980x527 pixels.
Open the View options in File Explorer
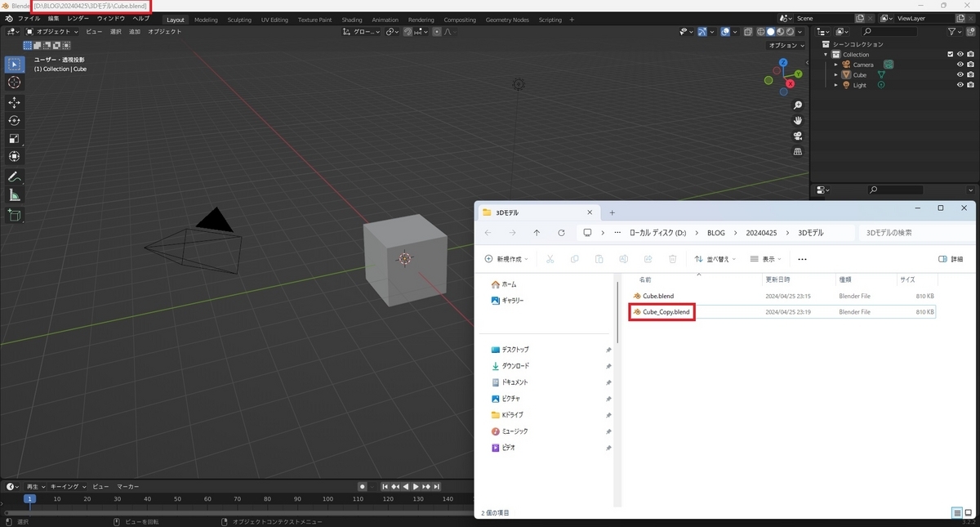pyautogui.click(x=766, y=259)
